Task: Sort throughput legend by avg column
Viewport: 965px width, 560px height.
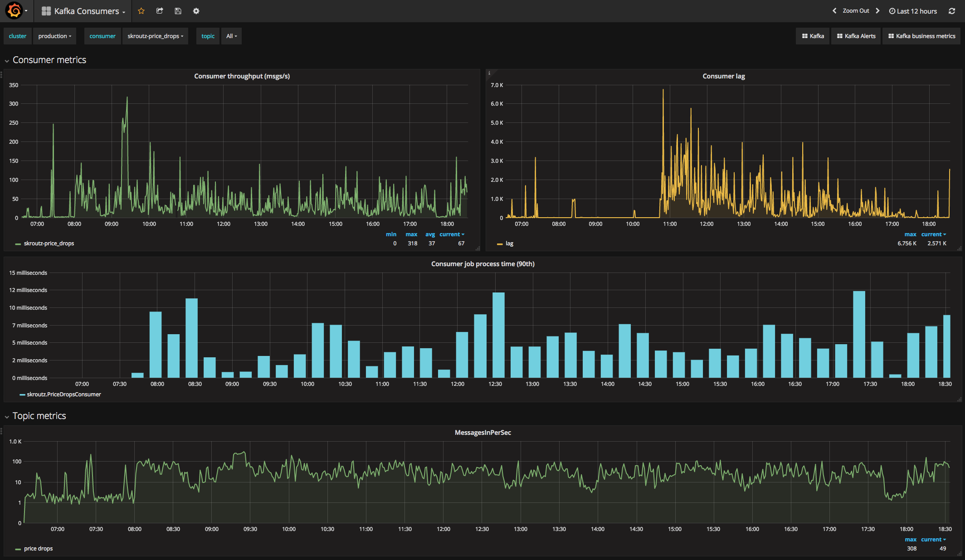Action: coord(430,234)
